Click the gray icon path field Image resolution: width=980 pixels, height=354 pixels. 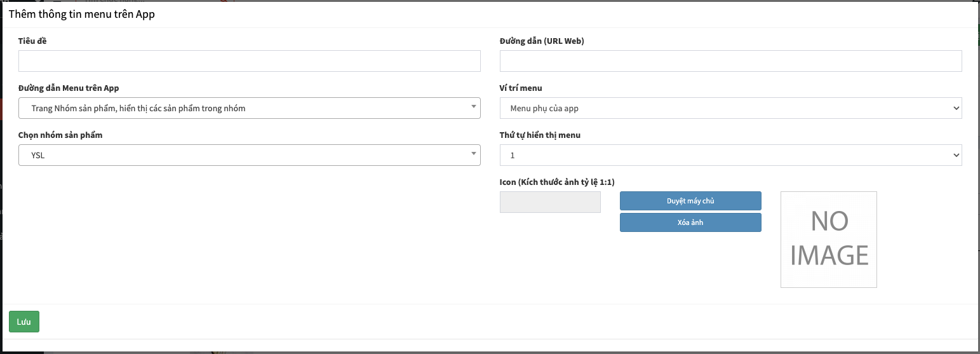click(550, 202)
